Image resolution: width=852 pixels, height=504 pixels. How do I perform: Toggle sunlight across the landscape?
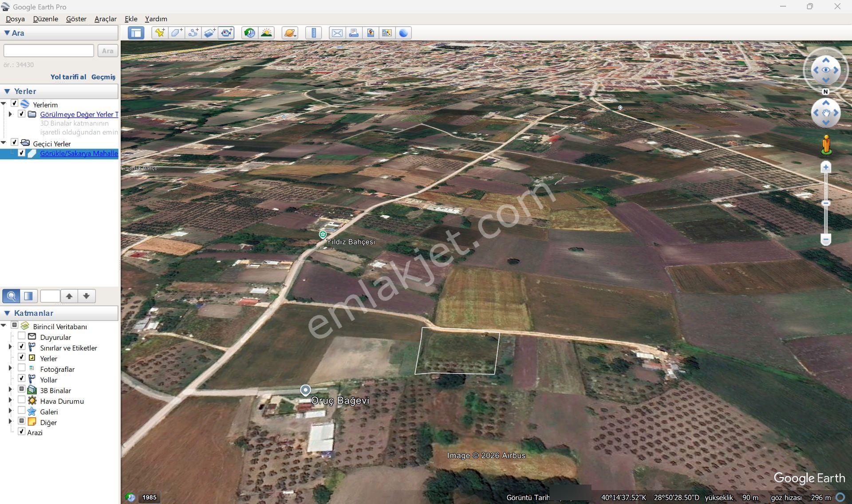pos(266,33)
